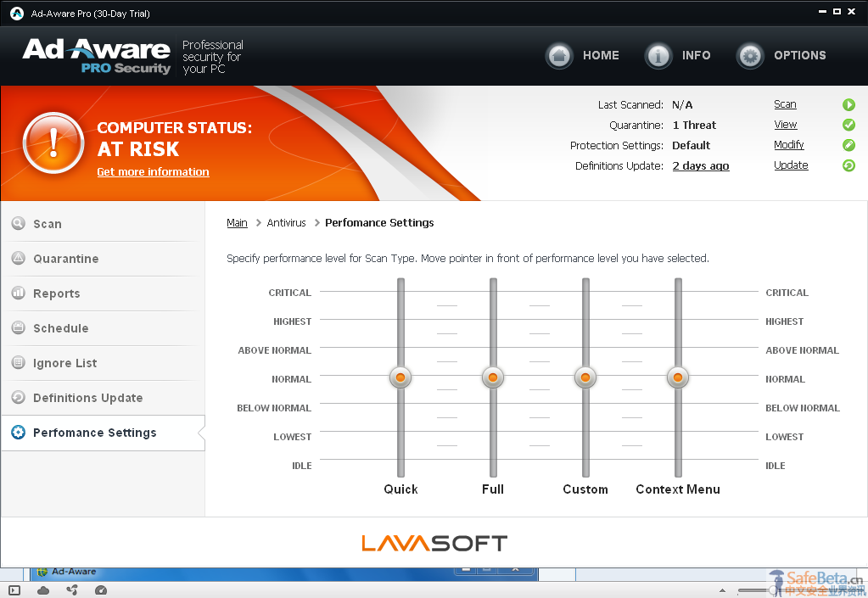Click the speedometer icon in bottom status bar
Image resolution: width=868 pixels, height=598 pixels.
point(101,590)
